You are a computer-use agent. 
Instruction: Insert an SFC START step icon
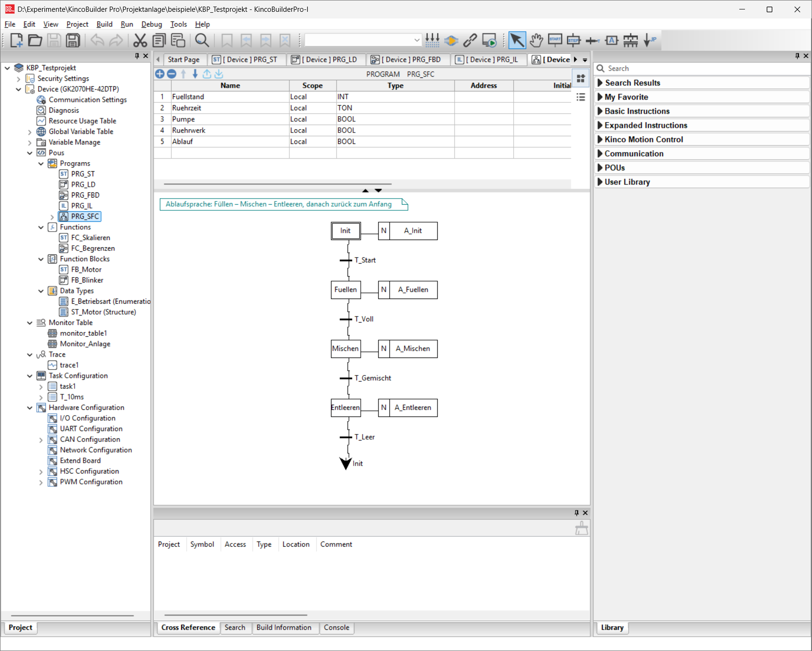555,41
